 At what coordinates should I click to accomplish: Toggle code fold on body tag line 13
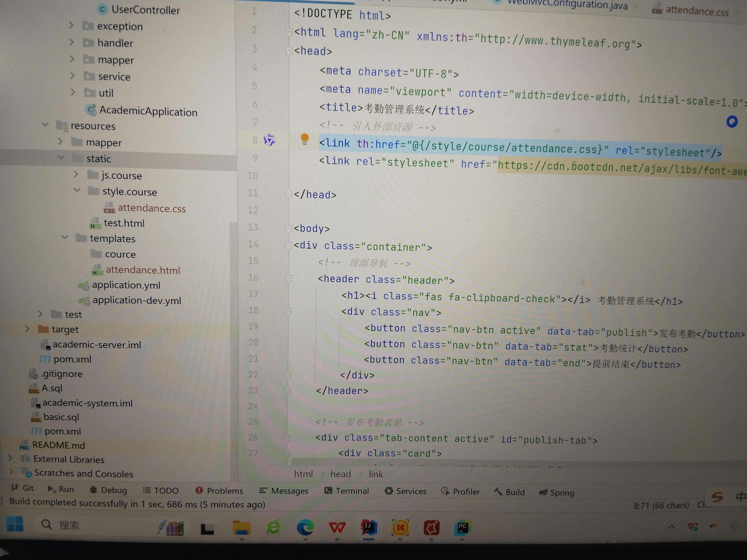(x=288, y=229)
